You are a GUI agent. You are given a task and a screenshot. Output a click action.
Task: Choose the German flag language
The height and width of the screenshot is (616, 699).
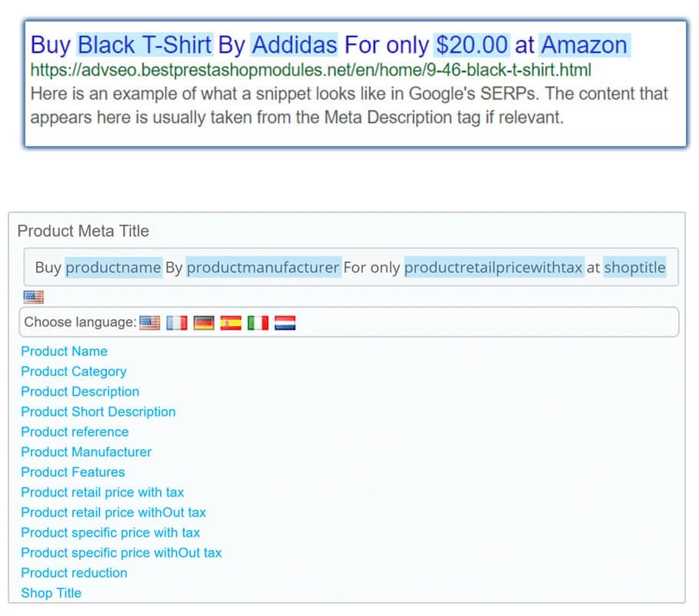(204, 323)
